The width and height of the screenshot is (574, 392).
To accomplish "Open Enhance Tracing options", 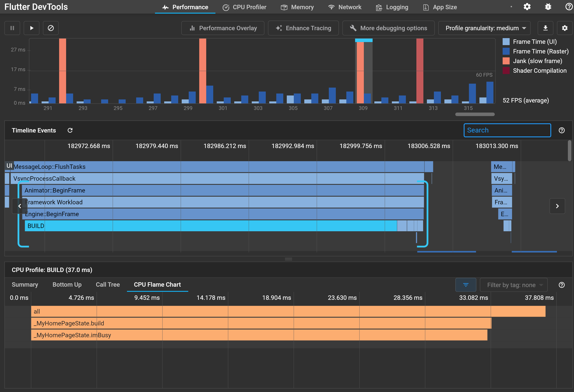I will tap(303, 28).
